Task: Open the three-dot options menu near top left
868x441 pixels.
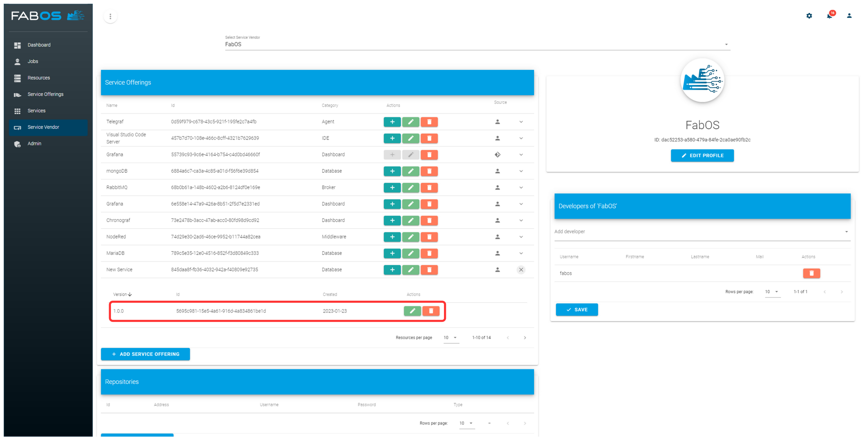Action: point(110,16)
